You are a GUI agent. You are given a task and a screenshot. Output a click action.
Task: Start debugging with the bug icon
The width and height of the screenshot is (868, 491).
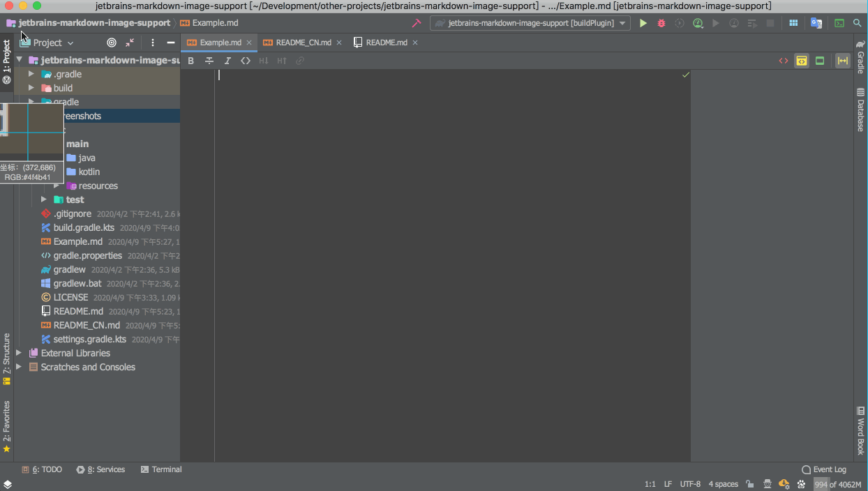tap(661, 23)
